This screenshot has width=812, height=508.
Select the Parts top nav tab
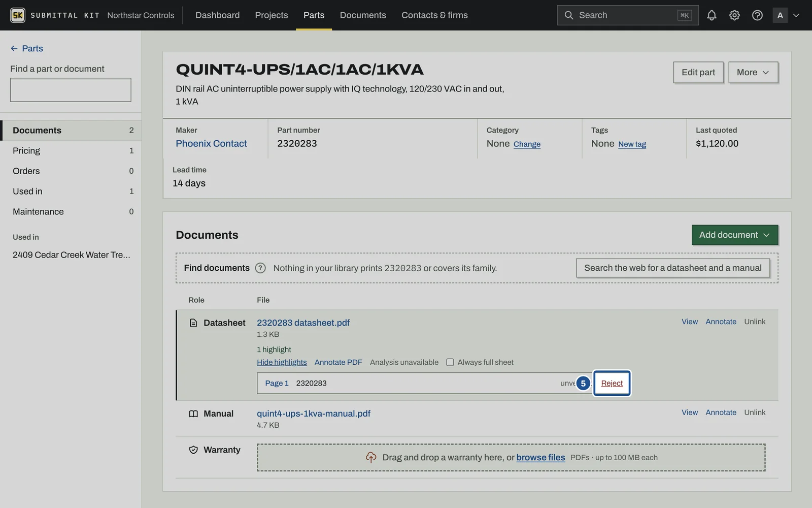[x=314, y=15]
